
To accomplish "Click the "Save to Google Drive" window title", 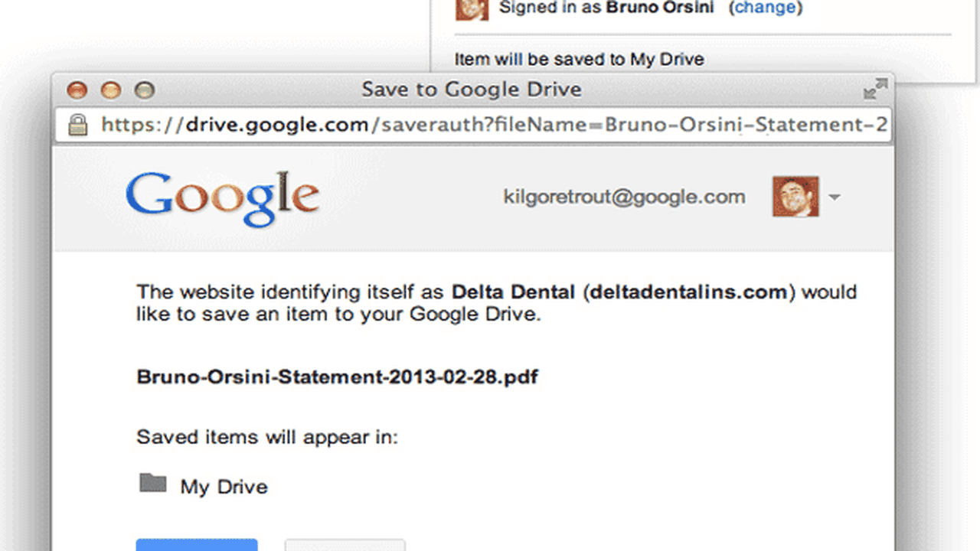I will [472, 90].
